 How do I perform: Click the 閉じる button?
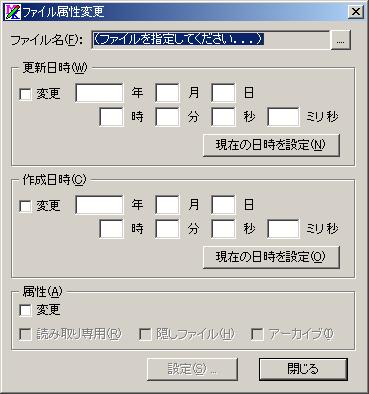tap(303, 369)
